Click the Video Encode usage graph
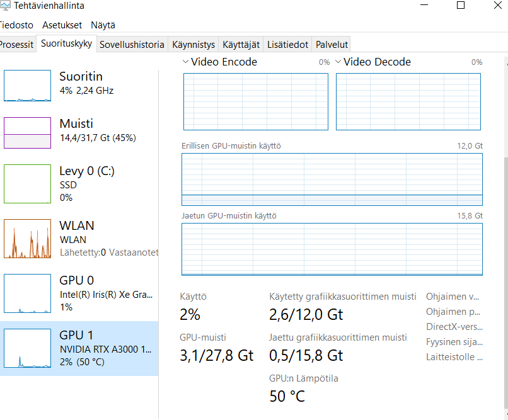508x420 pixels. (256, 101)
